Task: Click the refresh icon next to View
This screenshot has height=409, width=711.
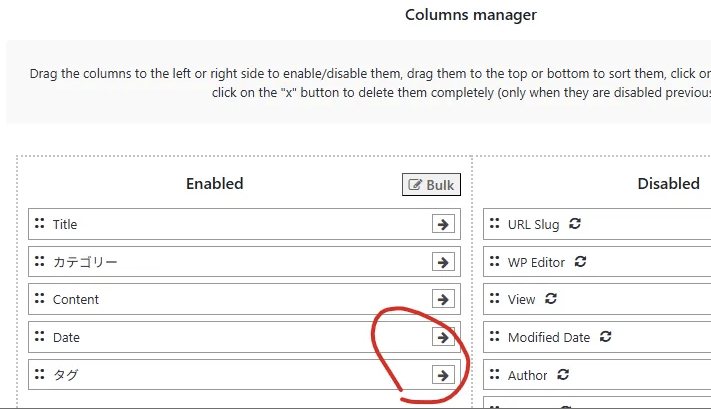Action: [x=551, y=299]
